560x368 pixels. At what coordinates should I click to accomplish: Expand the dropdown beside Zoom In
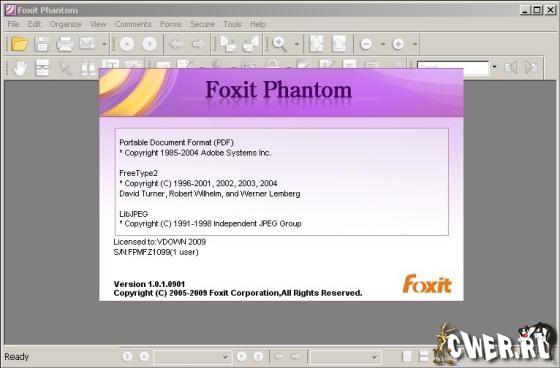(415, 44)
